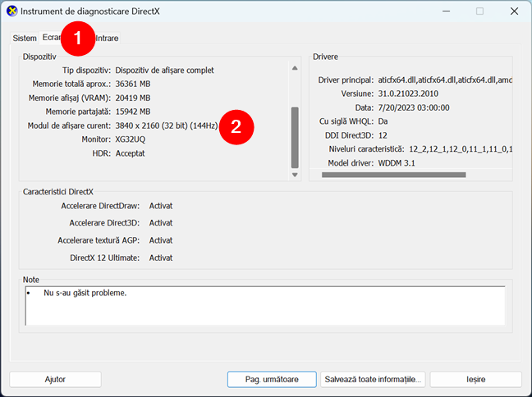The width and height of the screenshot is (532, 397).
Task: Click the 'Tip dispozitiv:' label
Action: pyautogui.click(x=86, y=71)
